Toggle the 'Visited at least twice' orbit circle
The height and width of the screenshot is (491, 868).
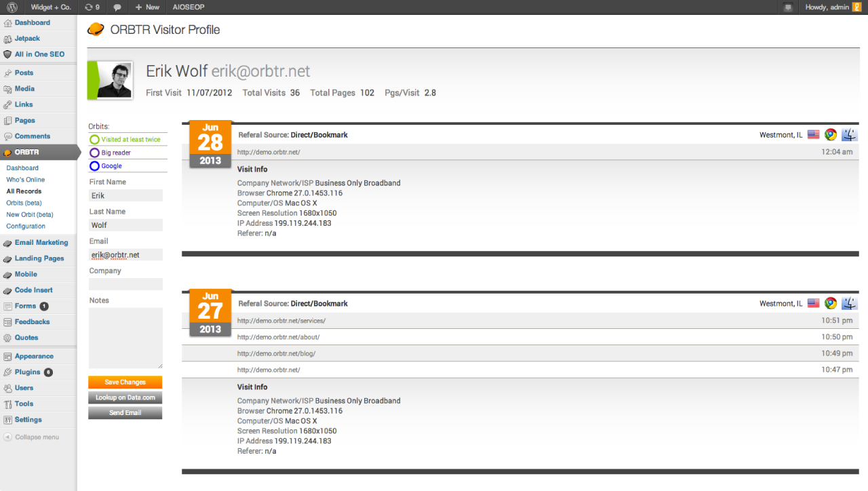pos(95,140)
